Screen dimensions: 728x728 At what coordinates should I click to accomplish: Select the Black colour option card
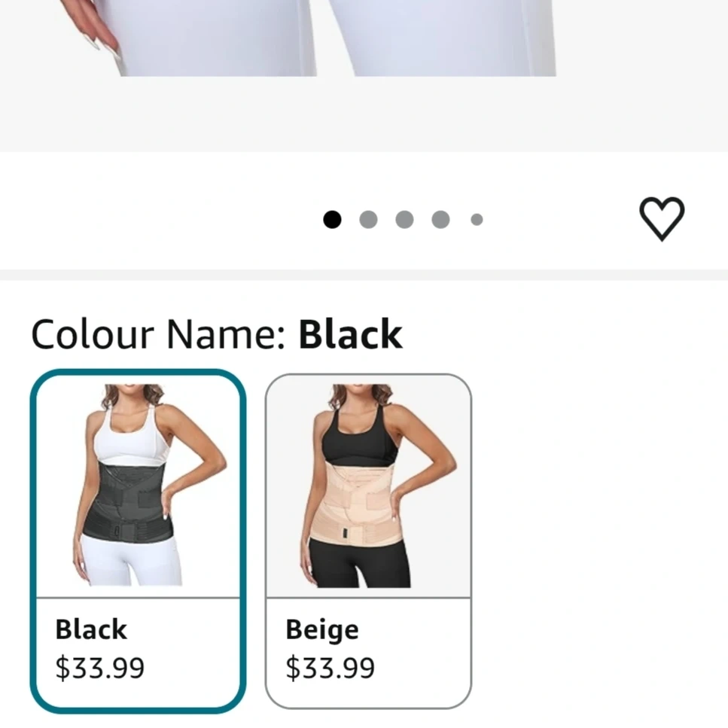coord(138,541)
